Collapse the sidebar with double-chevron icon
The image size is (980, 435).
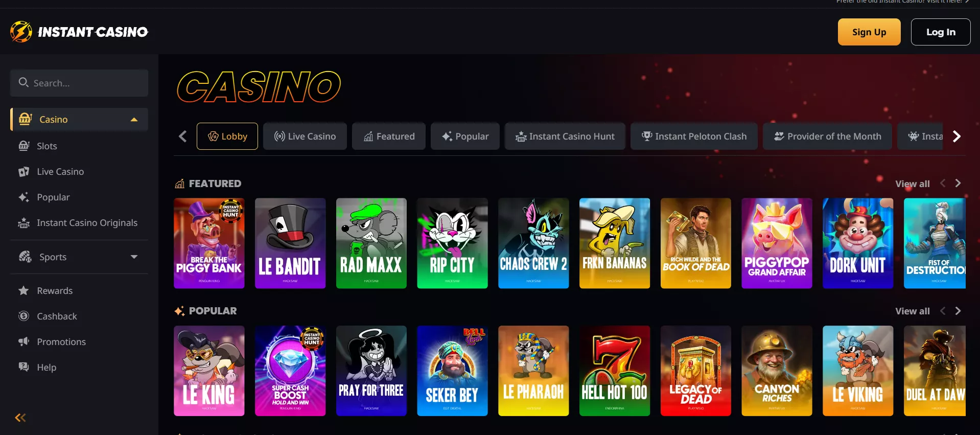pos(20,418)
